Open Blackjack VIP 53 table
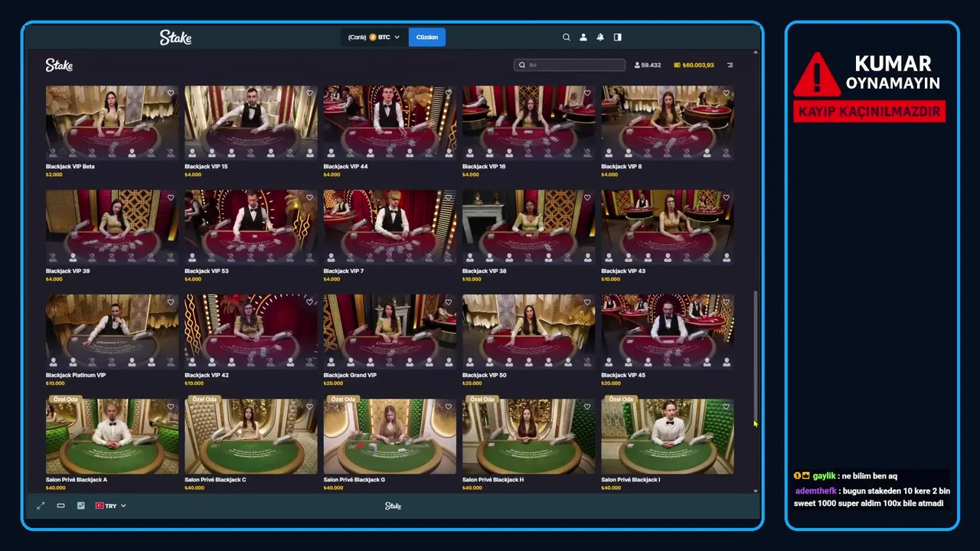Image resolution: width=980 pixels, height=551 pixels. [x=250, y=227]
